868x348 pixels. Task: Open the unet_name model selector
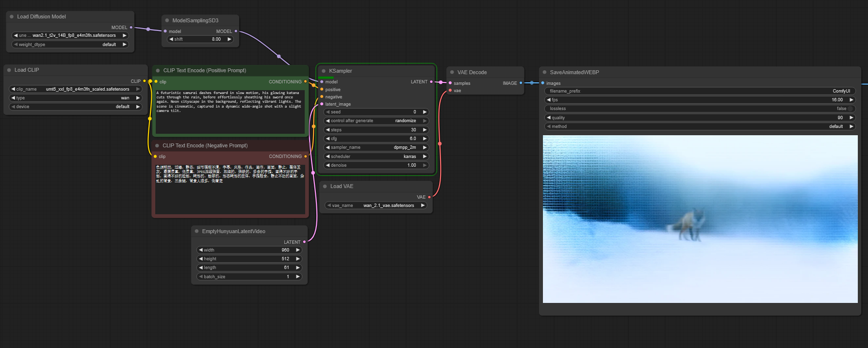click(70, 35)
